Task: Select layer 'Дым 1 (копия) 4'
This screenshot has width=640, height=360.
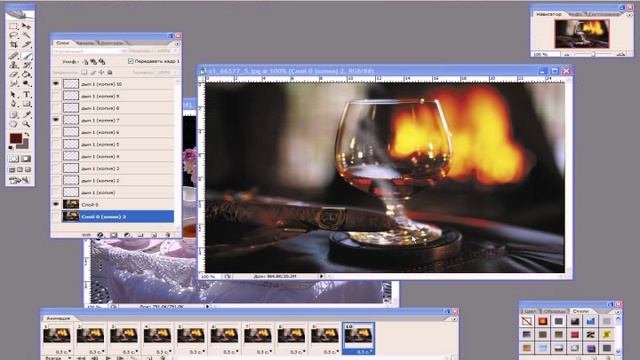Action: tap(118, 156)
